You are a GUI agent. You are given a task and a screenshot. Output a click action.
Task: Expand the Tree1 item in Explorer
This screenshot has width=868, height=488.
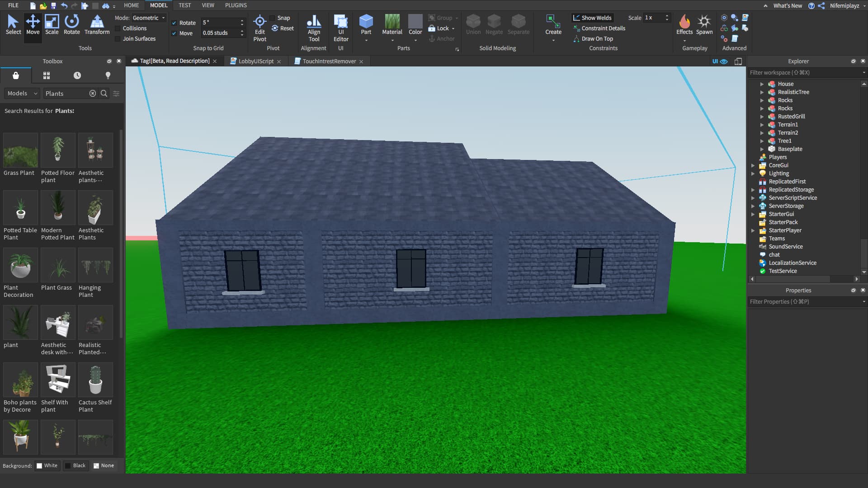763,141
